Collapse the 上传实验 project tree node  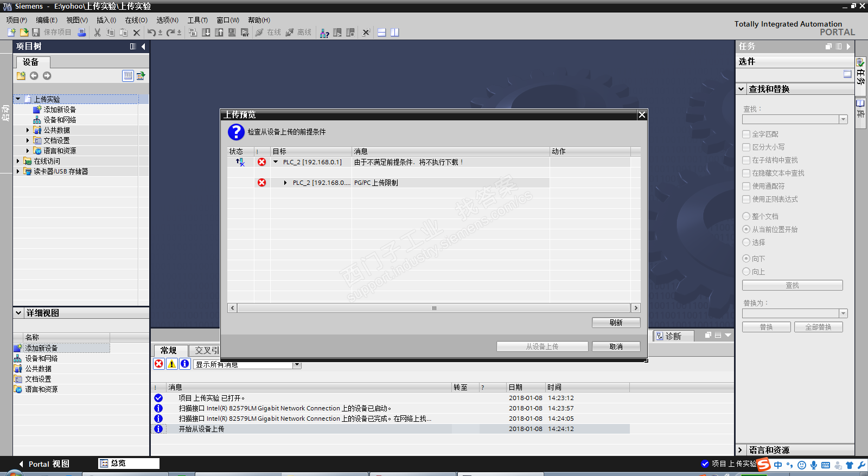(x=18, y=99)
